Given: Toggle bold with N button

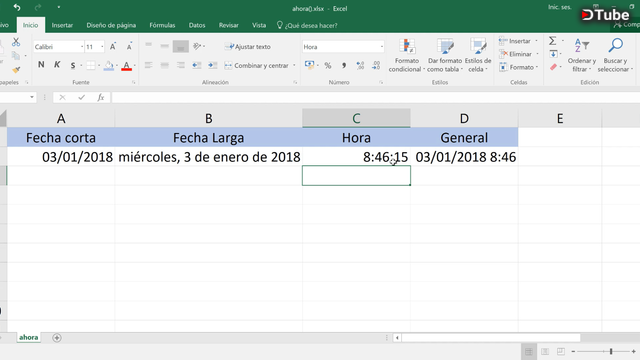Looking at the screenshot, I should (x=41, y=65).
